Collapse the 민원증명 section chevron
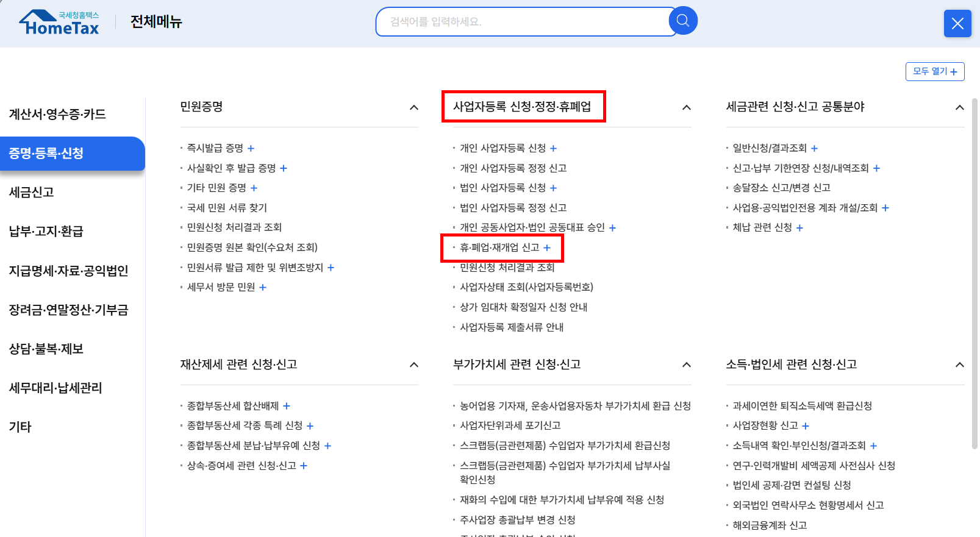The width and height of the screenshot is (980, 537). tap(414, 107)
